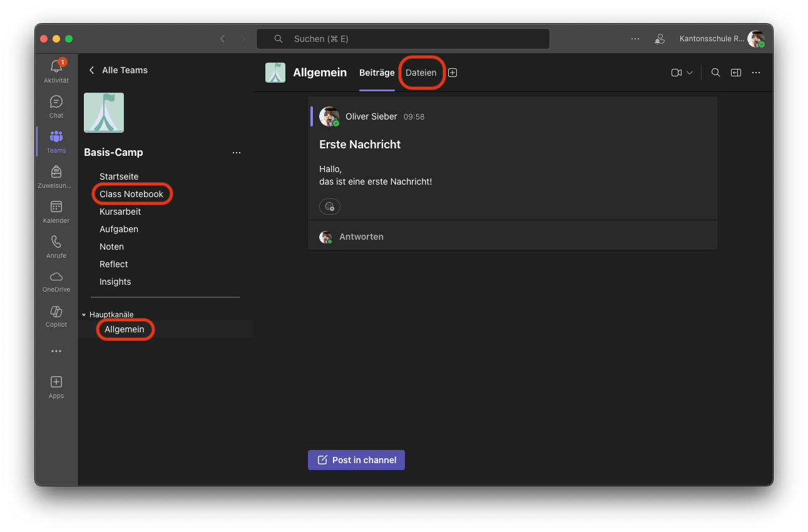Open the people/contacts icon in title bar
The image size is (808, 532).
click(660, 39)
